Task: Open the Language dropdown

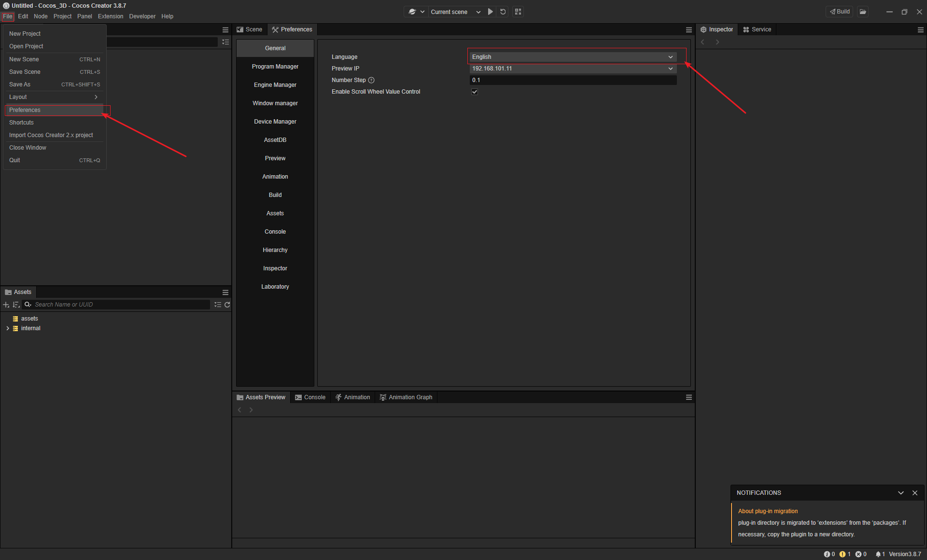Action: coord(573,57)
